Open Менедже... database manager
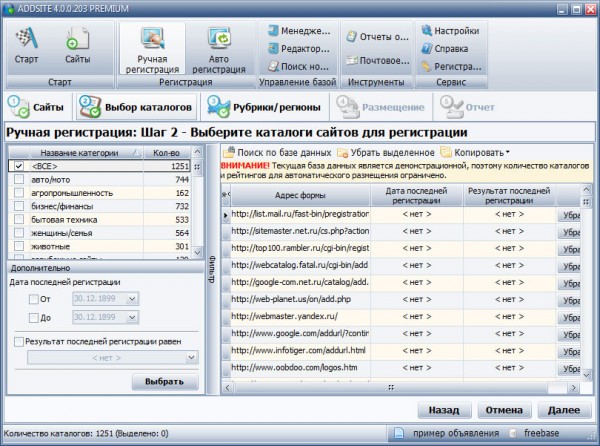 [299, 31]
